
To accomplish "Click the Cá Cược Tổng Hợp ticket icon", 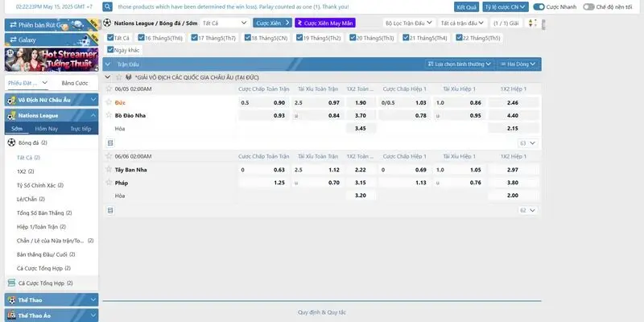I will [x=10, y=283].
